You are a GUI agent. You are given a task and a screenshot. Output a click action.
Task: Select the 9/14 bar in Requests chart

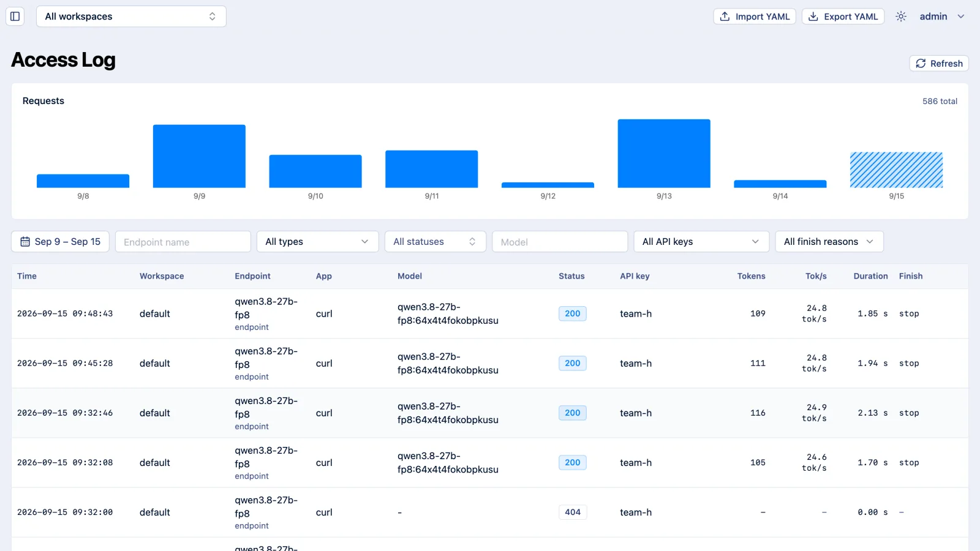780,184
